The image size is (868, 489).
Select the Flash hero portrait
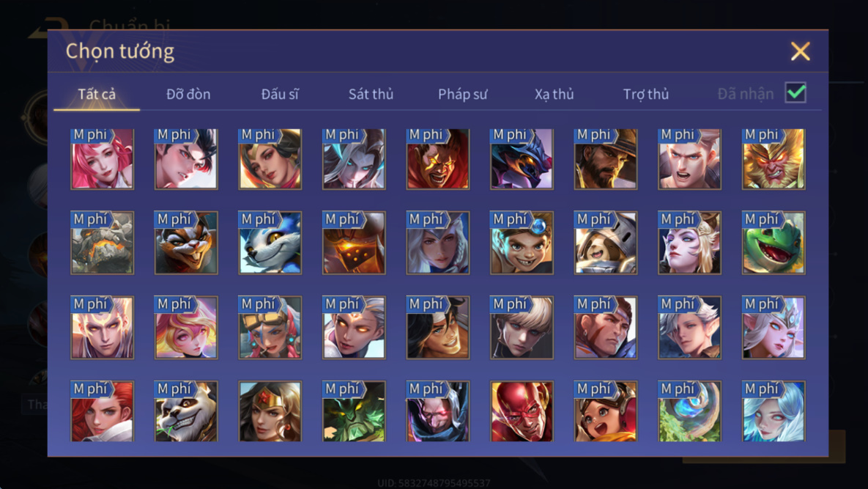coord(522,411)
